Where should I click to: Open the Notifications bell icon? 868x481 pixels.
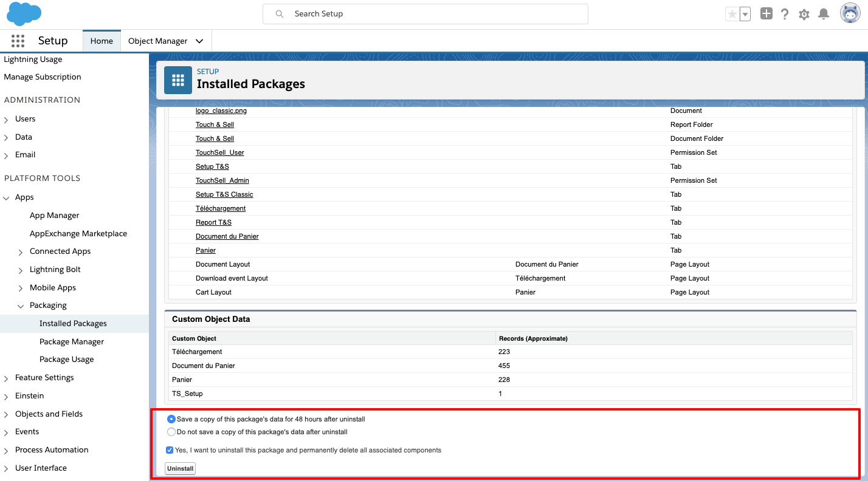(x=824, y=14)
